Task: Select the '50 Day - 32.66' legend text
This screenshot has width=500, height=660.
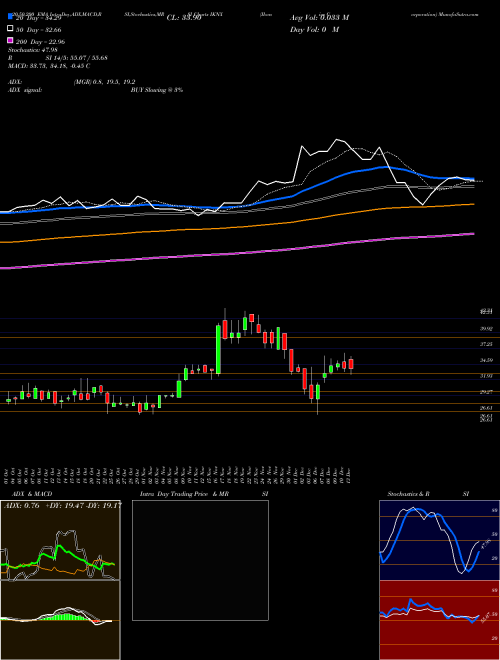Action: 38,30
